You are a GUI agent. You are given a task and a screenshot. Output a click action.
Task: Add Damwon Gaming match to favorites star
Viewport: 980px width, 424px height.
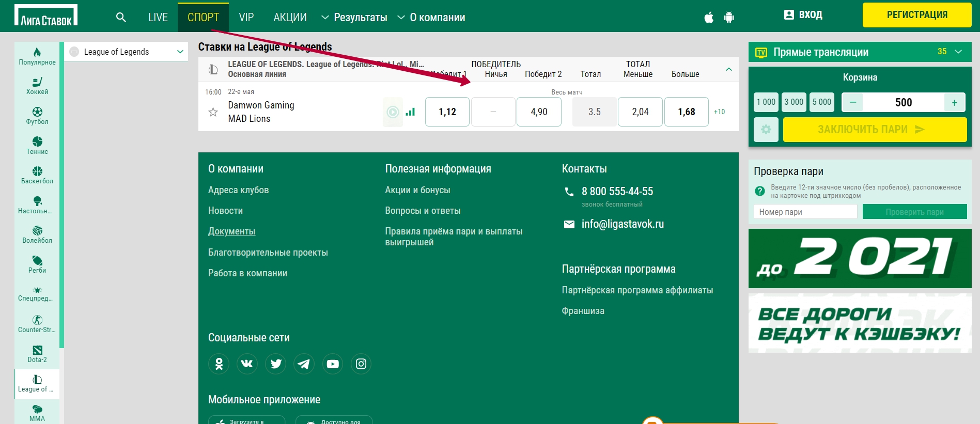(213, 112)
